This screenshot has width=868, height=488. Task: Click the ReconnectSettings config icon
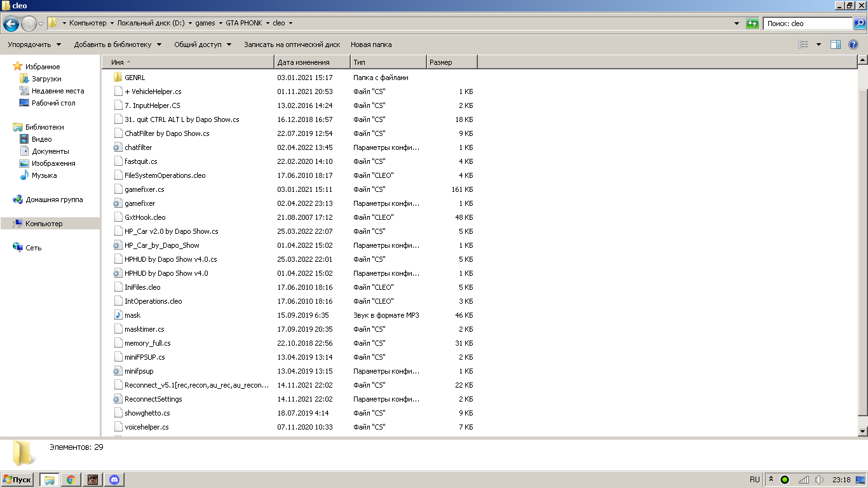coord(118,399)
